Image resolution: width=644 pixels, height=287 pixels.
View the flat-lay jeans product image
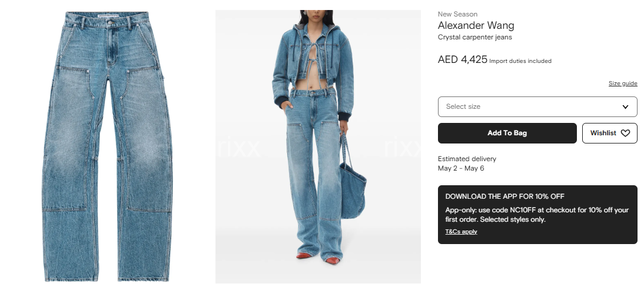coord(107,146)
